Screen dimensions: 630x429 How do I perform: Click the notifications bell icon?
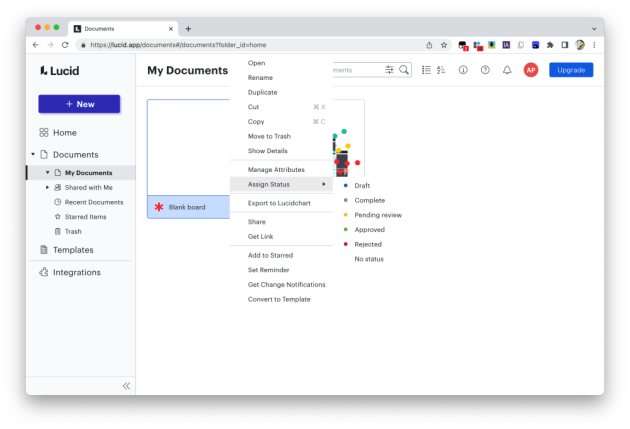tap(507, 70)
